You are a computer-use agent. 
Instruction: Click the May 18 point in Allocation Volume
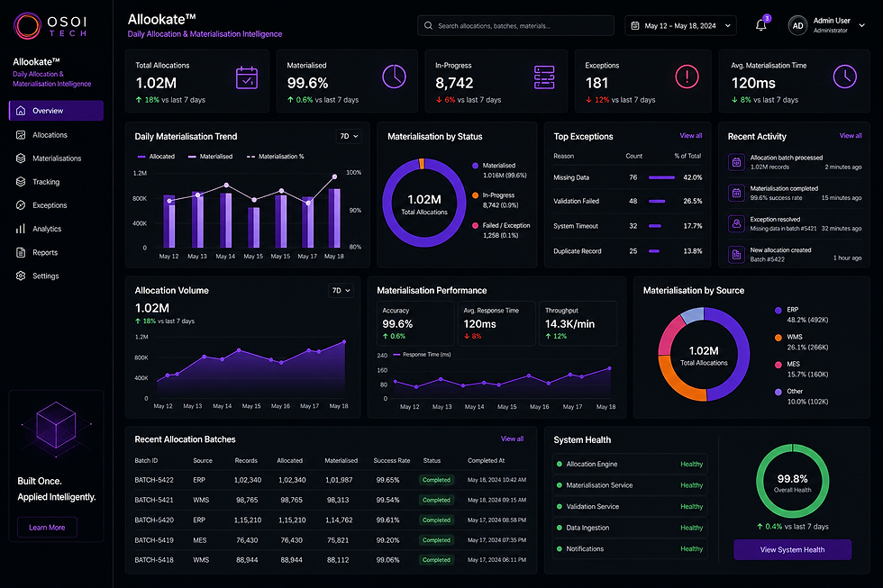coord(344,341)
